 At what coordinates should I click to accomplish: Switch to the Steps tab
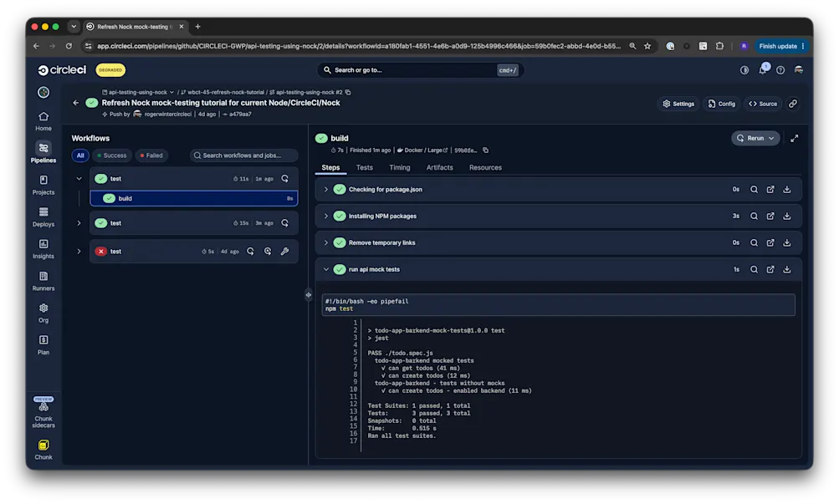[330, 167]
